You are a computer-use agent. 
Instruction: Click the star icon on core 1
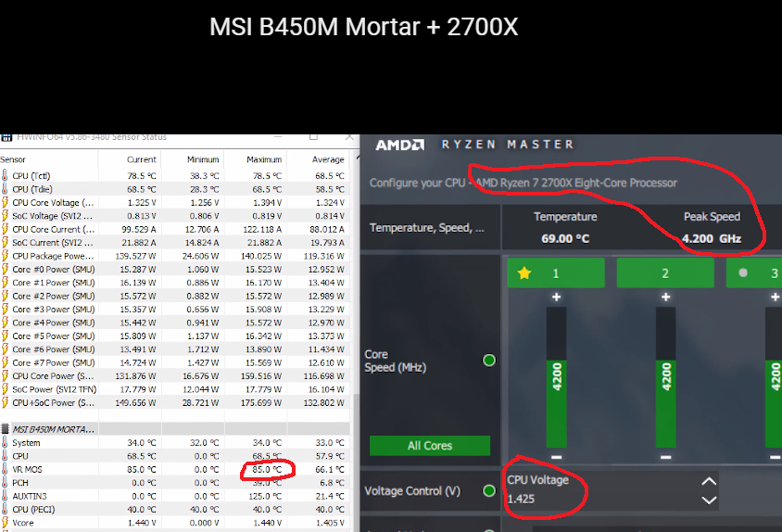(x=524, y=273)
